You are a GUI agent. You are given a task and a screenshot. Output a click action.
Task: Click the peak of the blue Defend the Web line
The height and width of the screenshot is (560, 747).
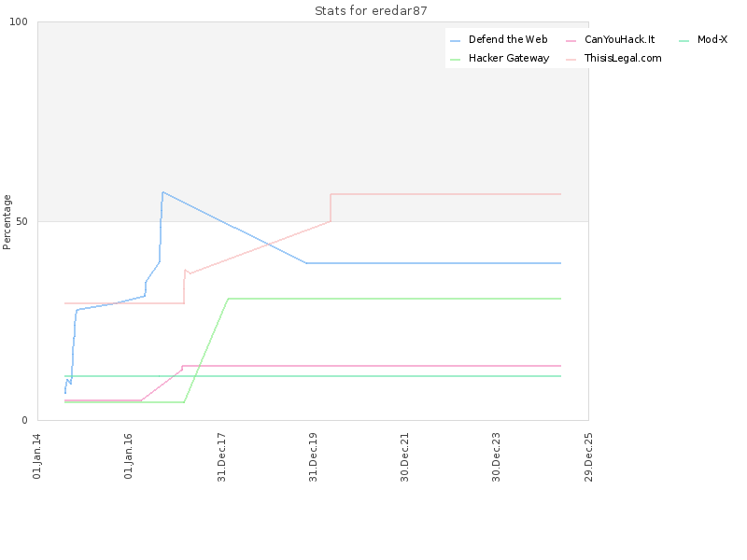coord(162,192)
